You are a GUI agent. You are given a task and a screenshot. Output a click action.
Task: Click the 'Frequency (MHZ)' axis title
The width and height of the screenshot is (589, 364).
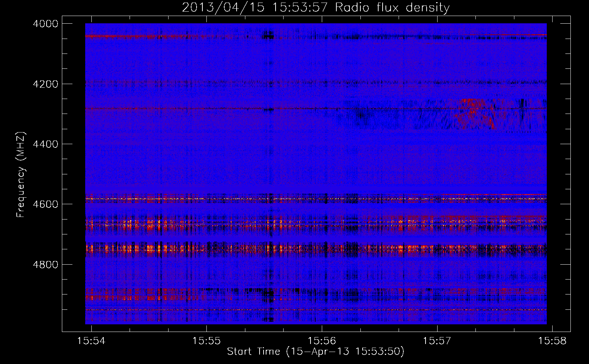tap(21, 174)
